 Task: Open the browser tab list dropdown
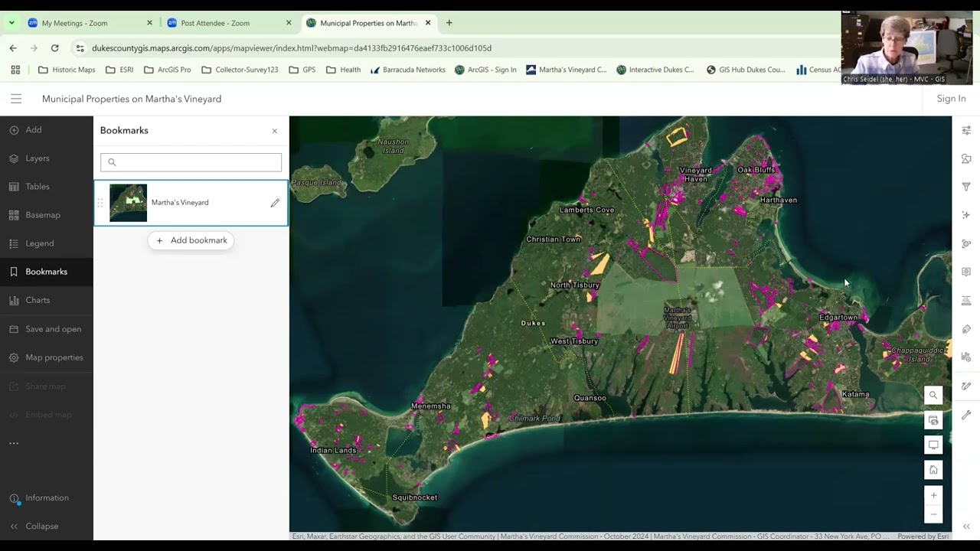click(11, 23)
